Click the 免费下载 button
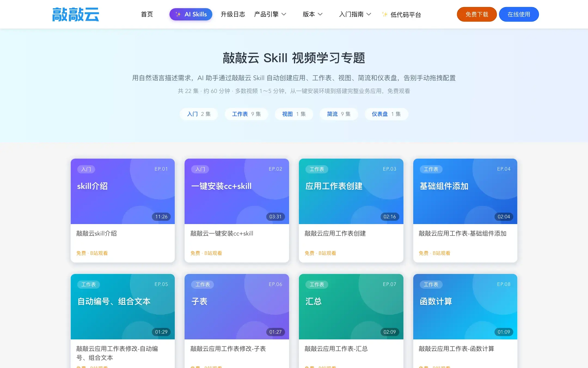588x368 pixels. pyautogui.click(x=477, y=14)
